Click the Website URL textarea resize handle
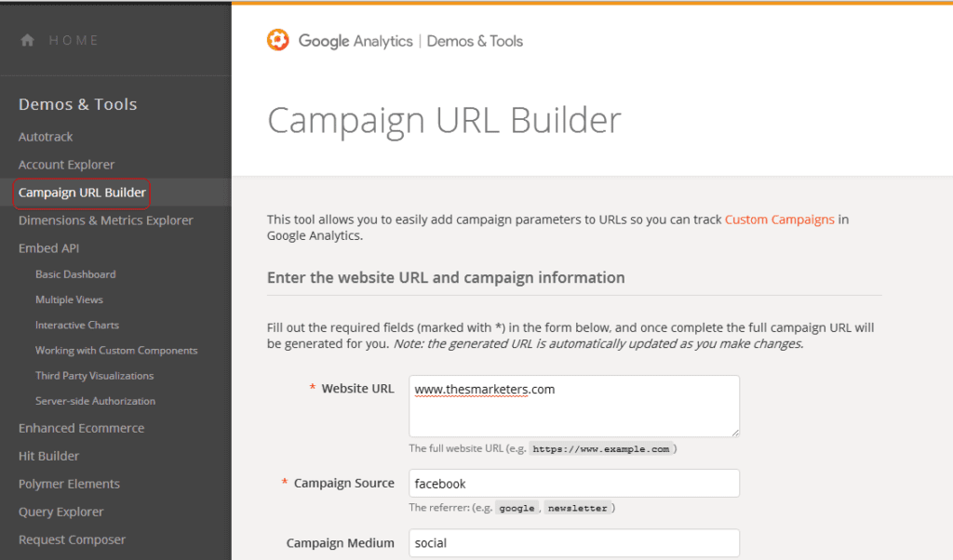Viewport: 953px width, 560px height. coord(735,433)
